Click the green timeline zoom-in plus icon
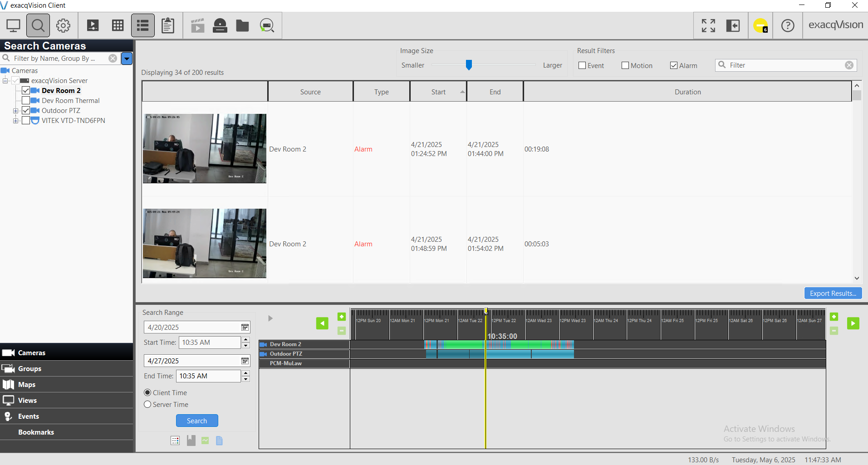 [x=342, y=317]
